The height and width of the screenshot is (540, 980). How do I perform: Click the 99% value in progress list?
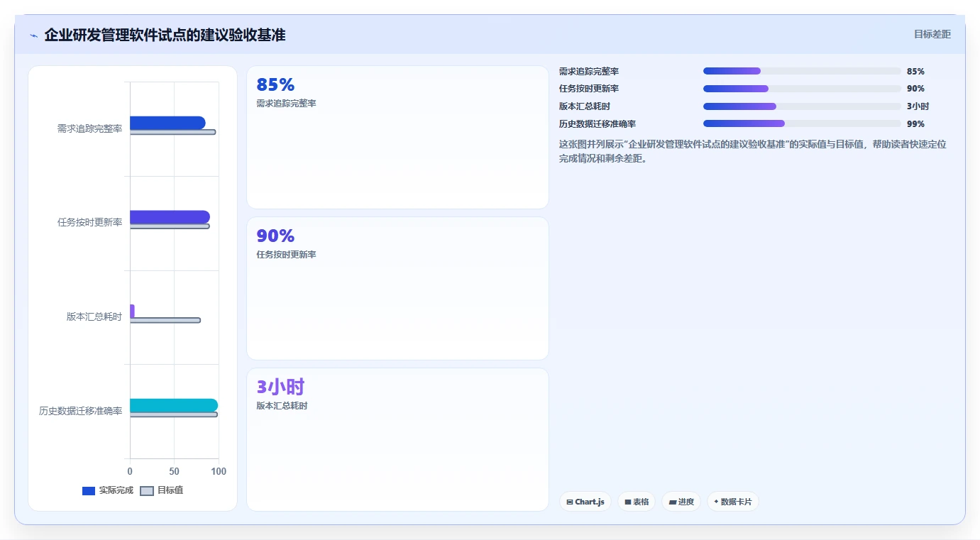pos(915,124)
